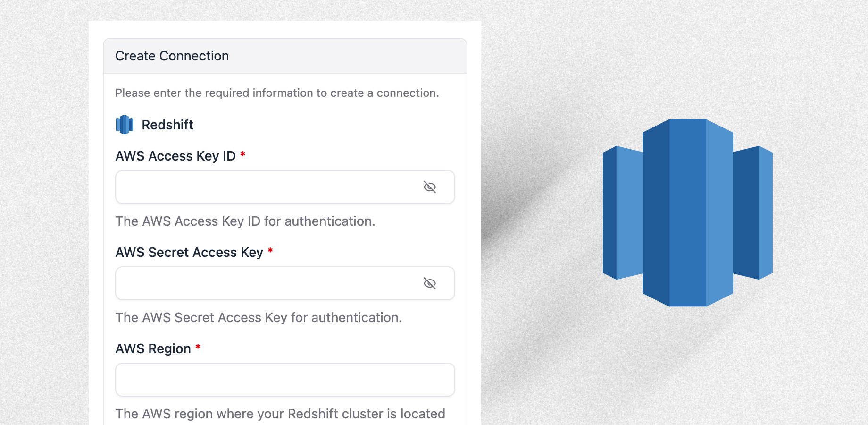
Task: Click the small Redshift icon beside the Redshift label
Action: tap(125, 125)
